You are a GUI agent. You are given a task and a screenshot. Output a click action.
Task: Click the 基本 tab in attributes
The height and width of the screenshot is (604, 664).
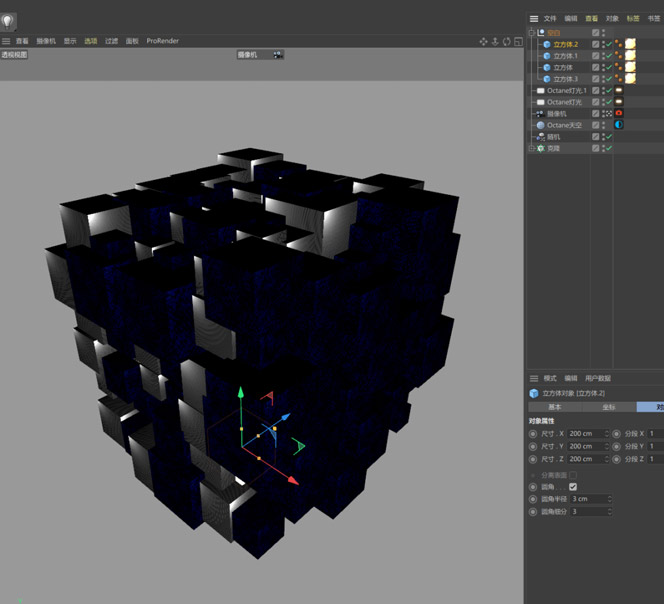[x=555, y=407]
